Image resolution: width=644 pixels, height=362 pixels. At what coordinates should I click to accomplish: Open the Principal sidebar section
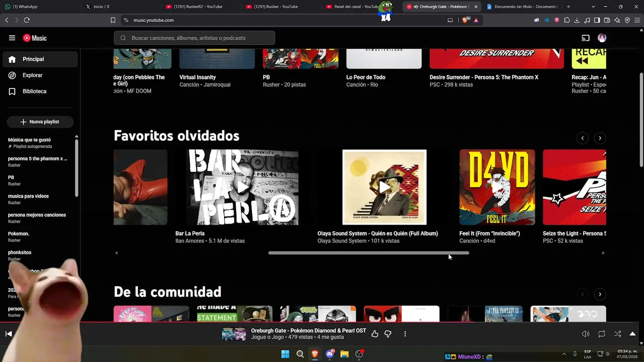coord(40,59)
